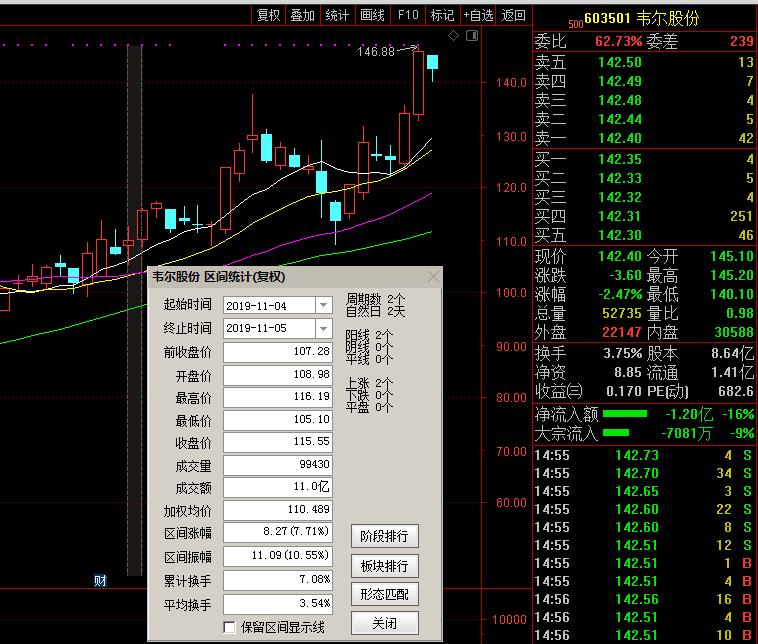
Task: Enable the 保留区间显示线 checkbox
Action: [x=230, y=628]
